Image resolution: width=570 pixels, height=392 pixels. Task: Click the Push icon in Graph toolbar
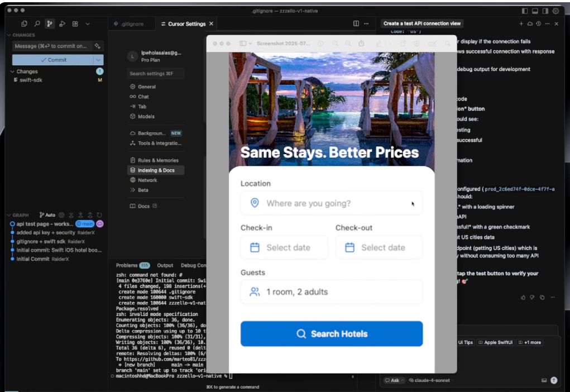90,215
